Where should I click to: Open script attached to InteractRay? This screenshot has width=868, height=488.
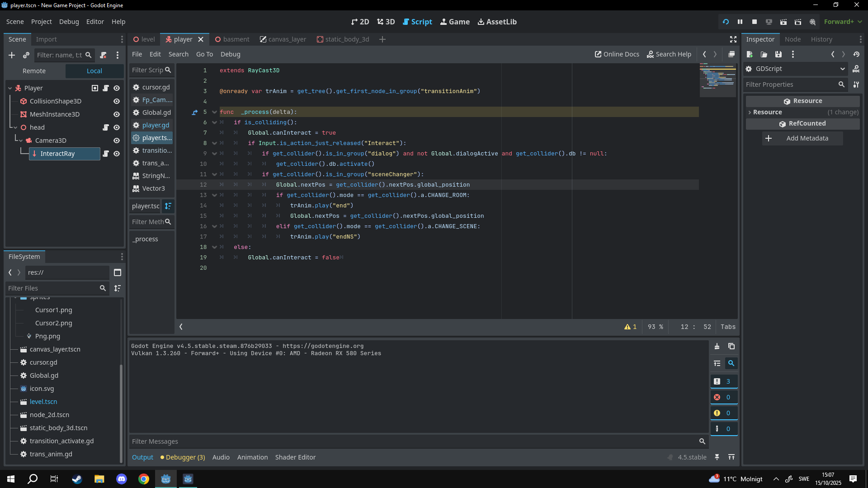[x=106, y=154]
